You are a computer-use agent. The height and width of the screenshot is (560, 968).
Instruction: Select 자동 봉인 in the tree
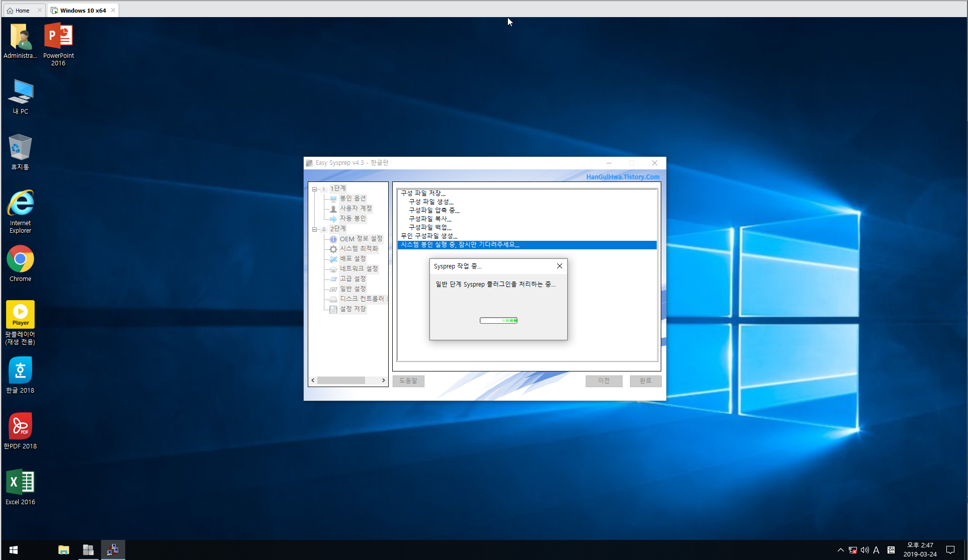353,219
